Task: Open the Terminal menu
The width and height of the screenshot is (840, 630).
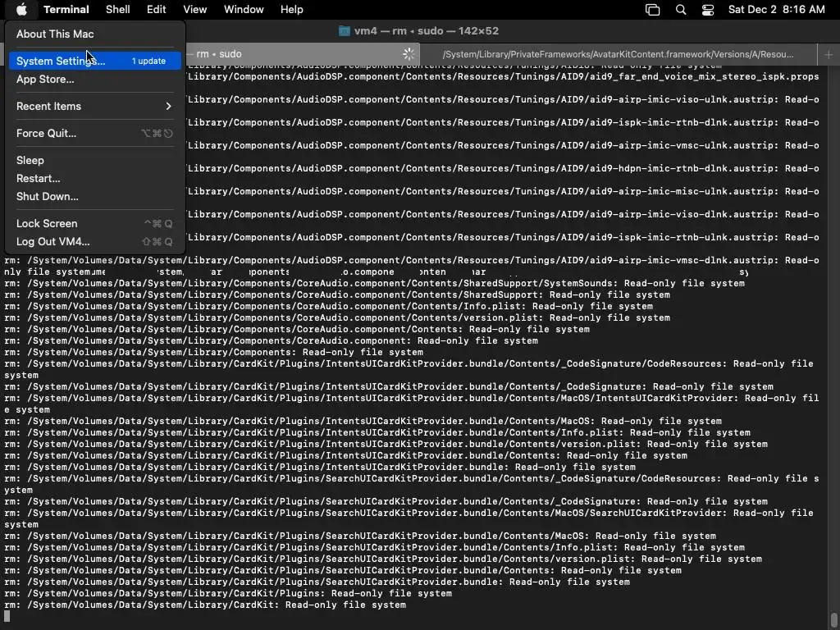Action: [66, 9]
